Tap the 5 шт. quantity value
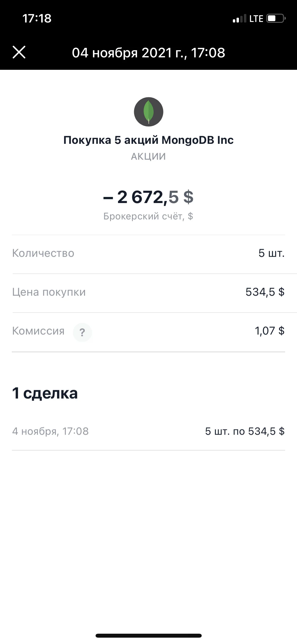Viewport: 297px width, 644px height. 271,253
